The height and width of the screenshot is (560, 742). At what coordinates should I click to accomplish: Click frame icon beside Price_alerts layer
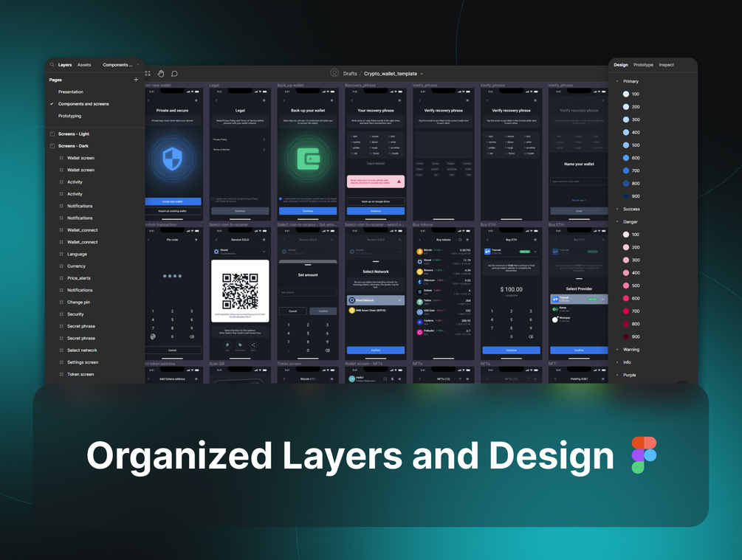pyautogui.click(x=61, y=278)
